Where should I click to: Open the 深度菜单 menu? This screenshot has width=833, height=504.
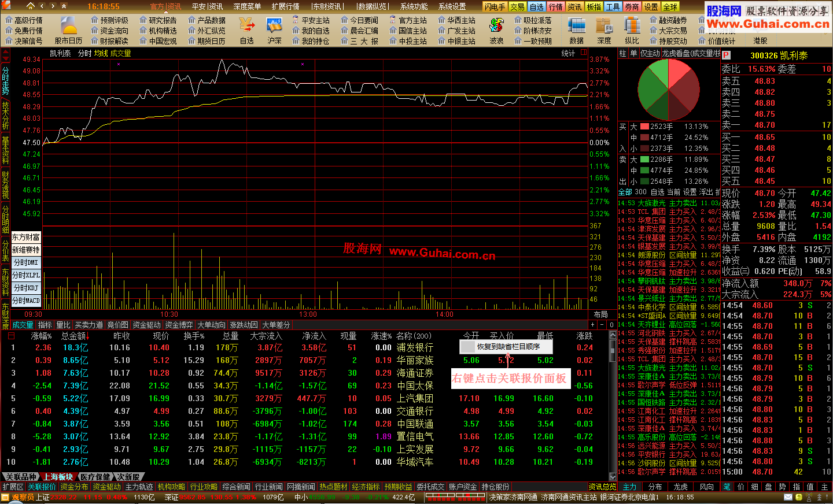click(x=247, y=6)
